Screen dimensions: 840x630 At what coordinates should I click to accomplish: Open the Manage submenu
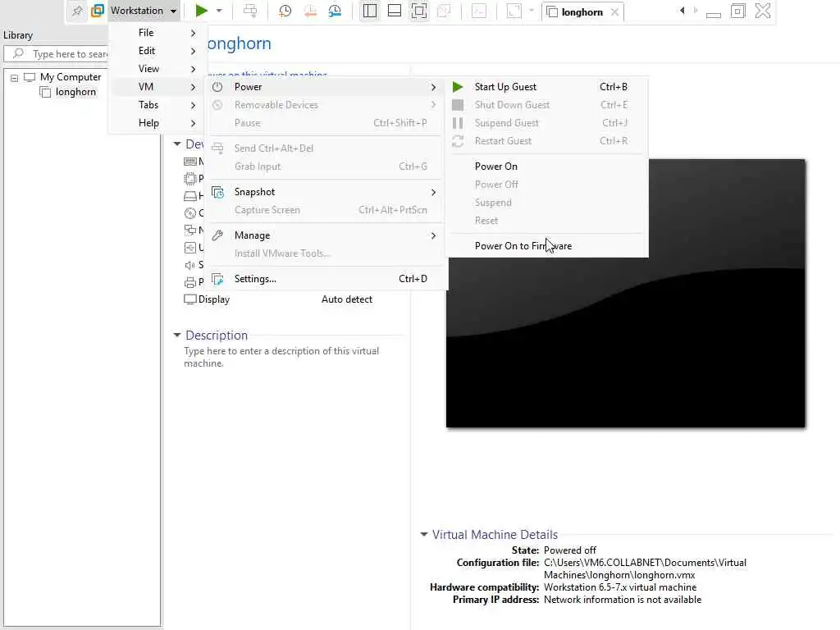coord(325,235)
